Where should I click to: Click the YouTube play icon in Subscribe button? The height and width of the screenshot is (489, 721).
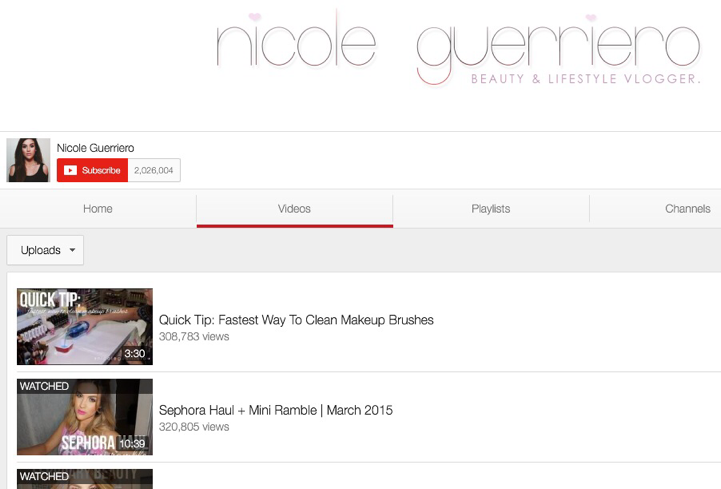tap(70, 170)
